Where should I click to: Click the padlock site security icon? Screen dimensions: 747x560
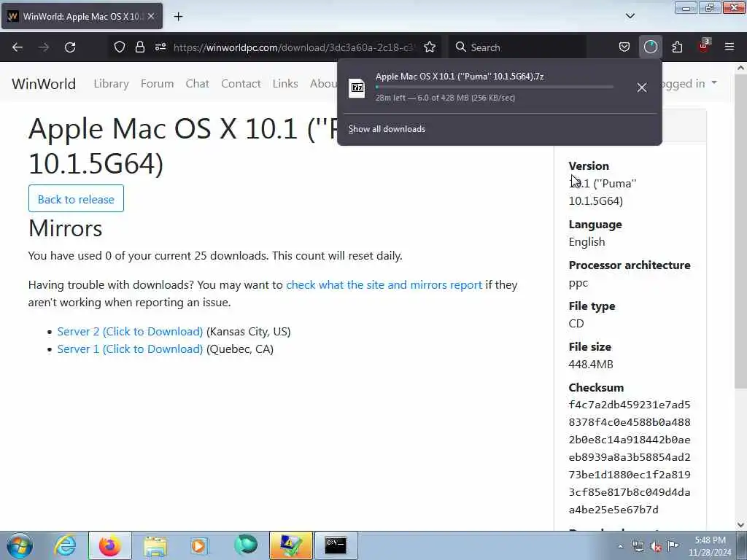(x=139, y=47)
